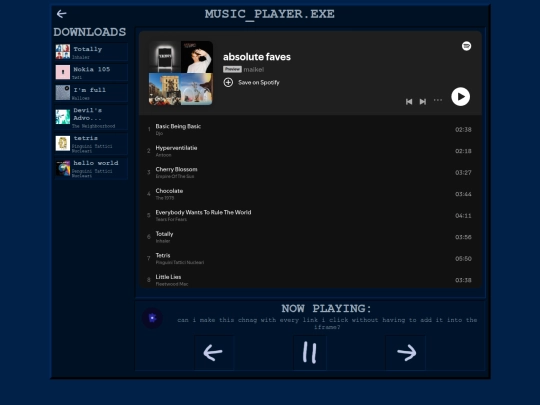Click the 05:50 duration of Tetris

point(463,259)
